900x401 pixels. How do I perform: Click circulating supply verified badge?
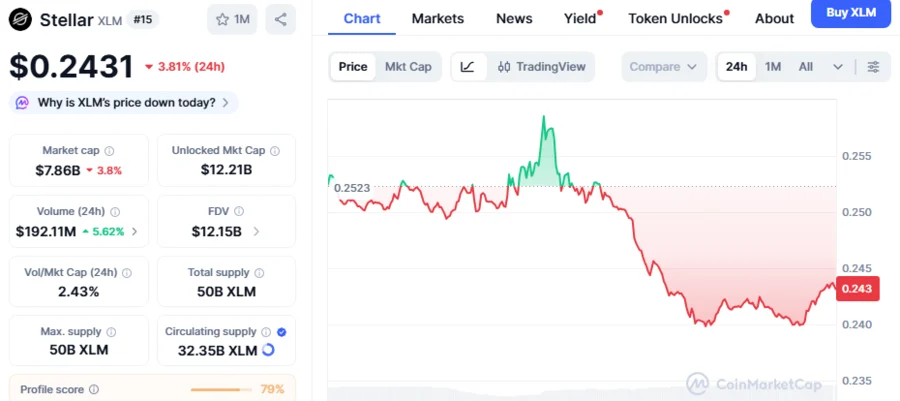[281, 332]
